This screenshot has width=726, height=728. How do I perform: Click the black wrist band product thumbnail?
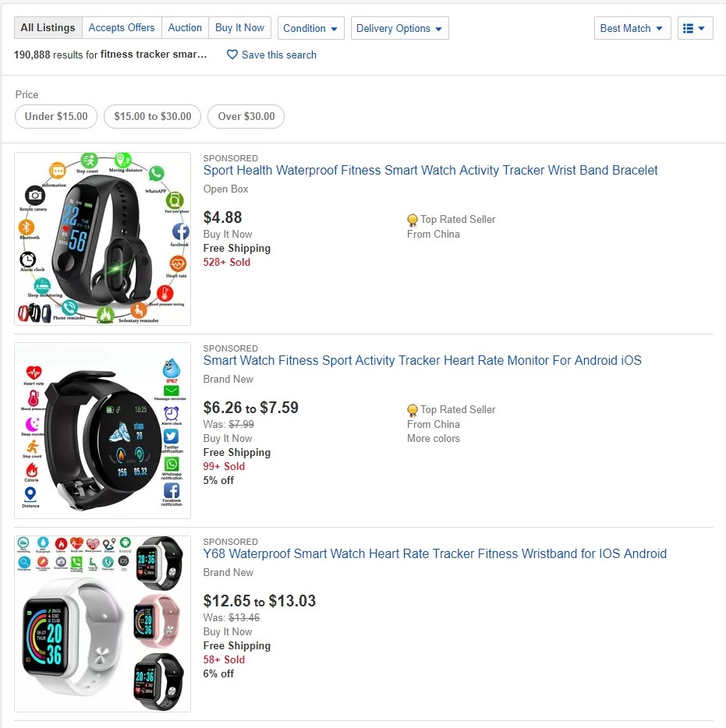click(x=103, y=239)
